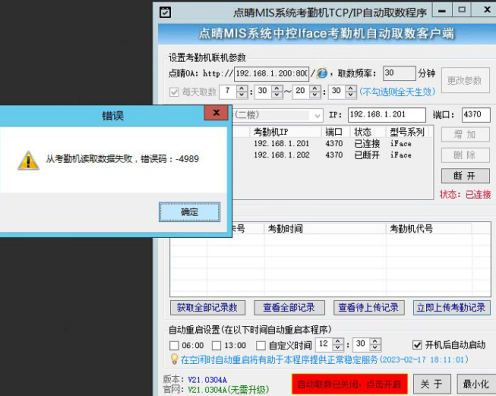496x396 pixels.
Task: Toggle the 开机后自动启动 checkbox
Action: (417, 345)
